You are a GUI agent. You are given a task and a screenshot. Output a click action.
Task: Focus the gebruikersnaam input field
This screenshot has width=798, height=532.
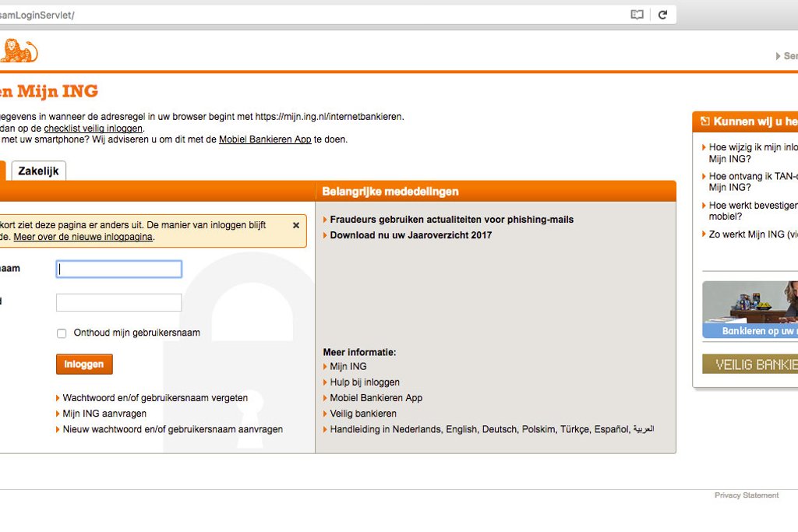pos(118,270)
